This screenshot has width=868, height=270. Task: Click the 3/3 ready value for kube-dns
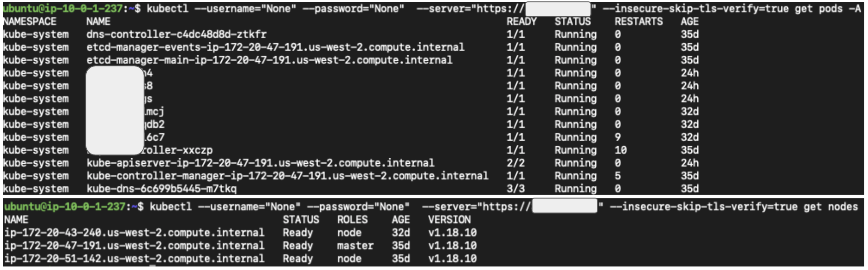[515, 189]
